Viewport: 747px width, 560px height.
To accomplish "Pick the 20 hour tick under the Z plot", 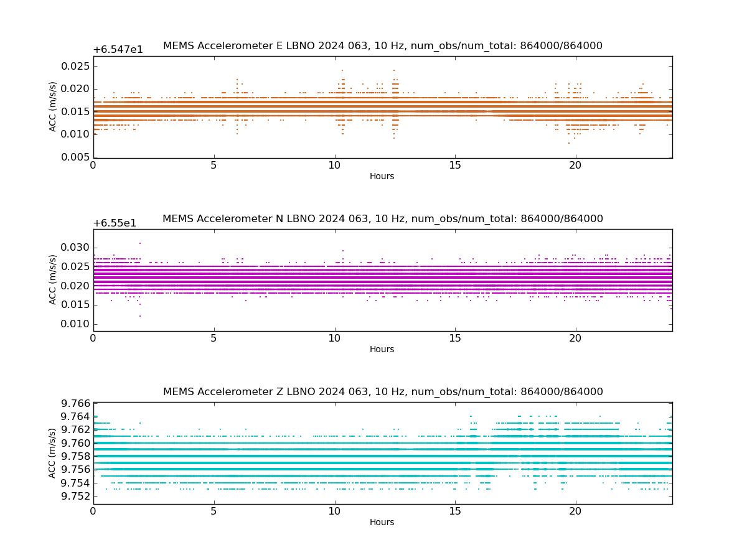I will (576, 512).
